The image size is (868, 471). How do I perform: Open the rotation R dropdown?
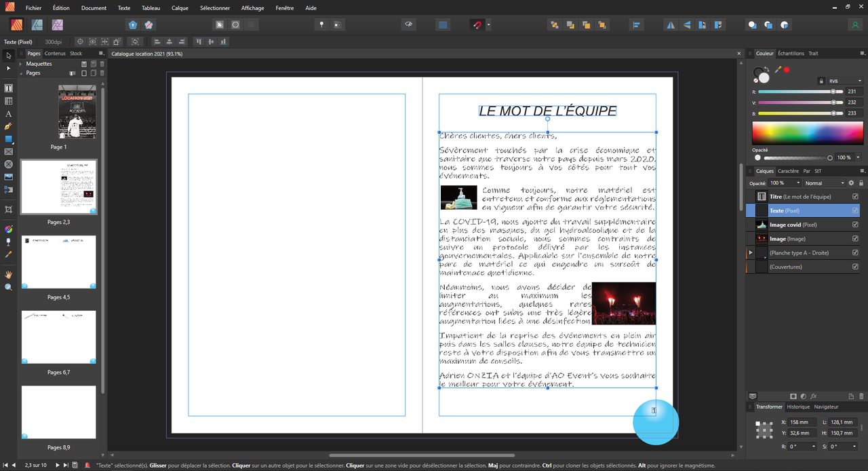813,447
